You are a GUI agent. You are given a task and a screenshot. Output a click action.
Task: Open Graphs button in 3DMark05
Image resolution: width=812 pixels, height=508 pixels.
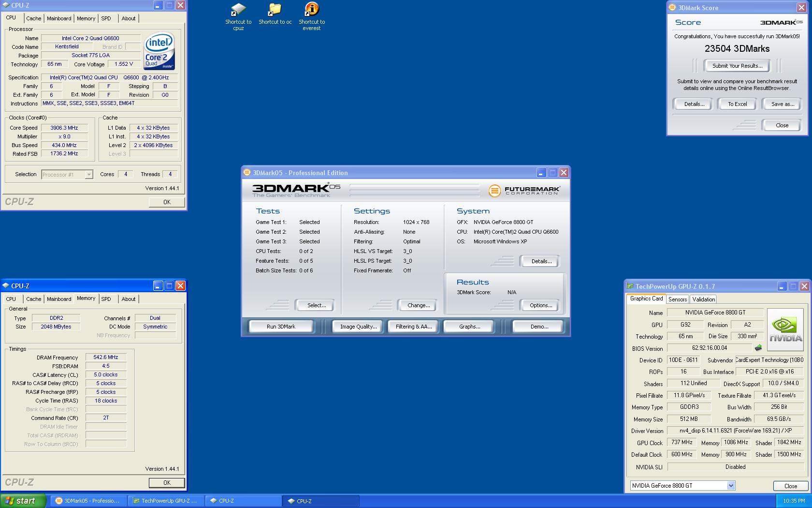469,327
